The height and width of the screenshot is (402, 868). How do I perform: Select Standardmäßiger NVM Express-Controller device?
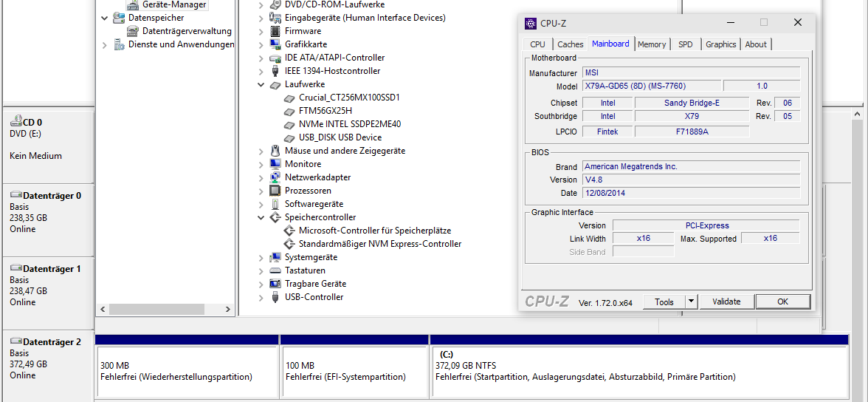(379, 244)
